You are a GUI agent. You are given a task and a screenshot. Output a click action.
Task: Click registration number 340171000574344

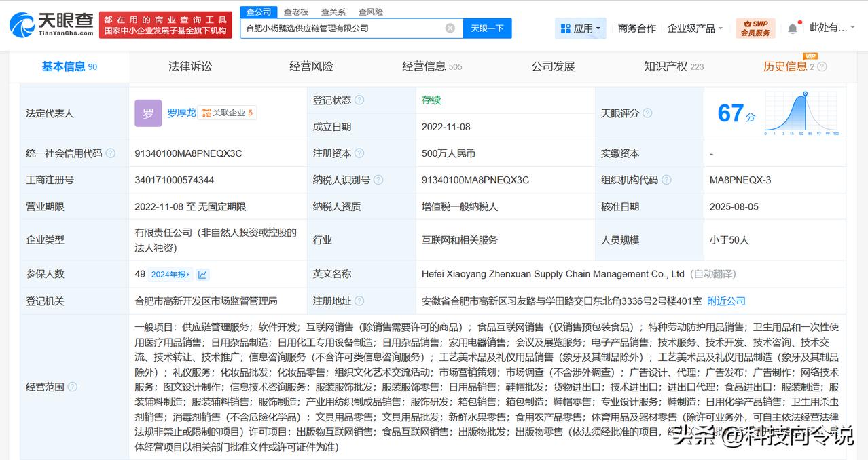click(175, 180)
